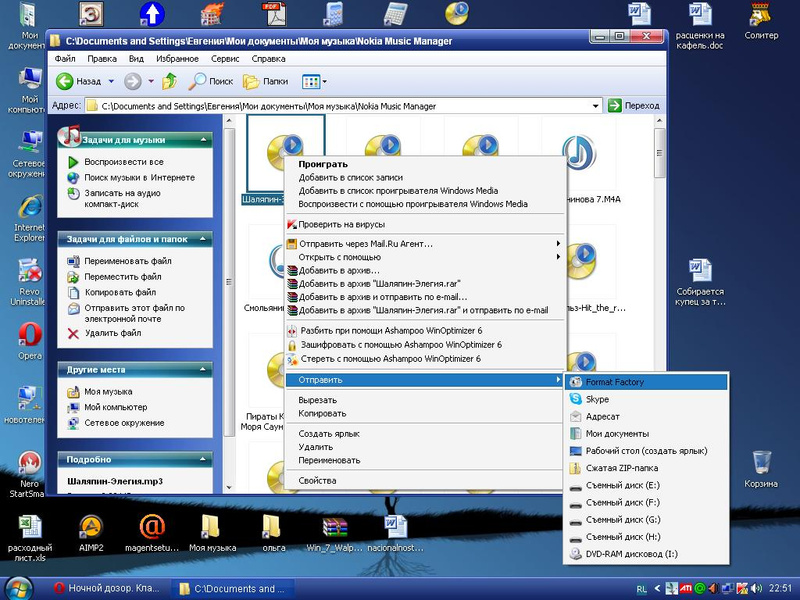Click 'Удалить файл' task link

point(112,333)
